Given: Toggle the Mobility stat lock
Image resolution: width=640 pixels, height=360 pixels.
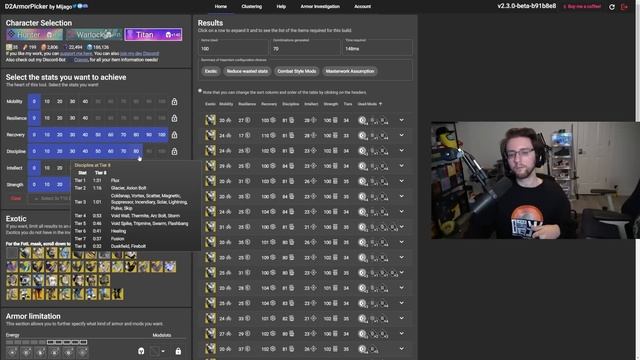Looking at the screenshot, I should (x=174, y=102).
